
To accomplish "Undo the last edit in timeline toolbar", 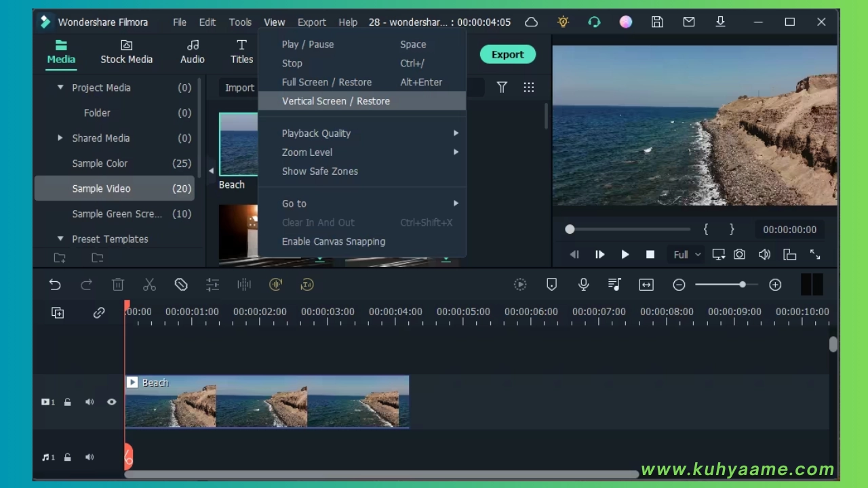I will pyautogui.click(x=55, y=285).
